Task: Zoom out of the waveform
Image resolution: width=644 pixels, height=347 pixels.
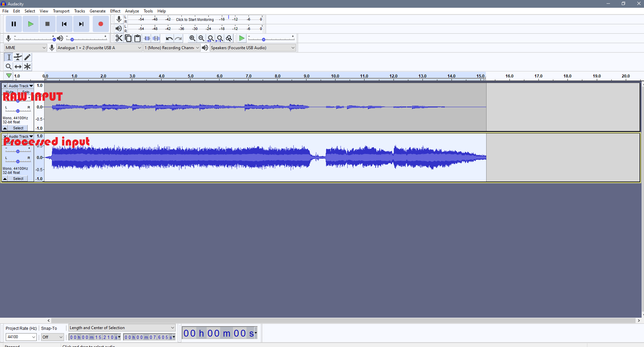Action: pyautogui.click(x=201, y=38)
